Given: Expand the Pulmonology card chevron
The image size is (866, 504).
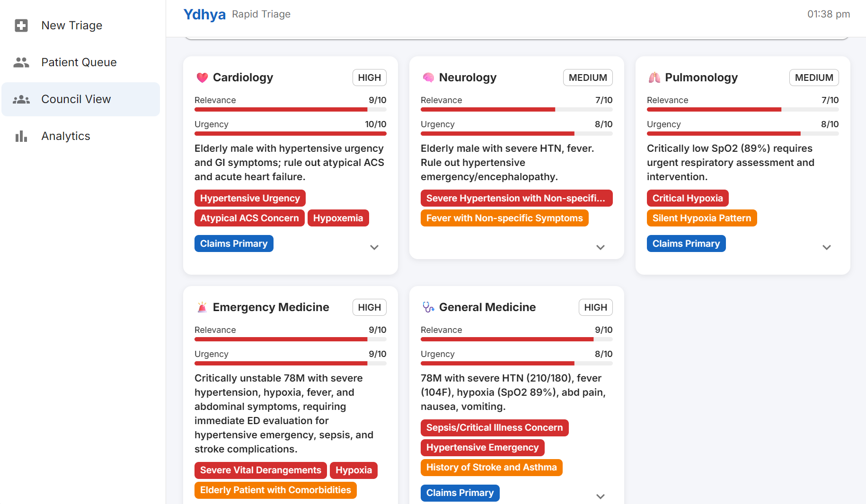Looking at the screenshot, I should 827,247.
